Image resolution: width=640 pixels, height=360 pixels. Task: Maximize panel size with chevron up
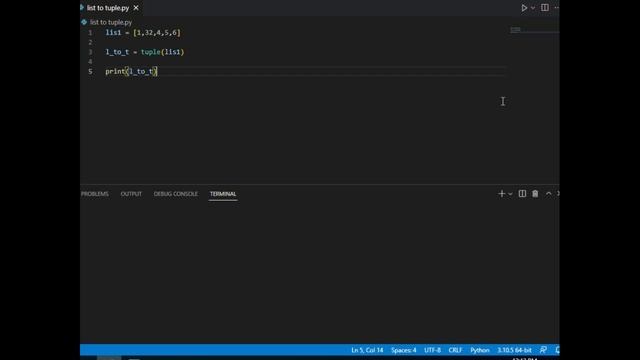[549, 193]
